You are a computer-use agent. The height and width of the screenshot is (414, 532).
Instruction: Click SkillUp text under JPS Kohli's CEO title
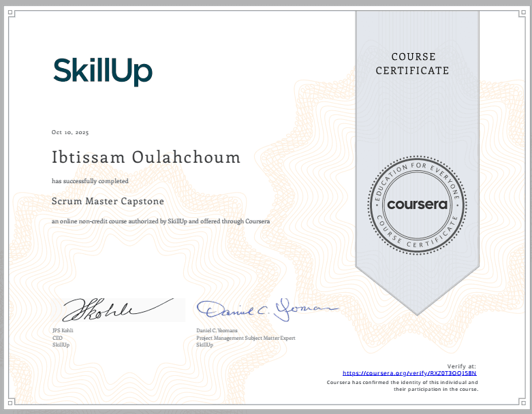[x=61, y=345]
